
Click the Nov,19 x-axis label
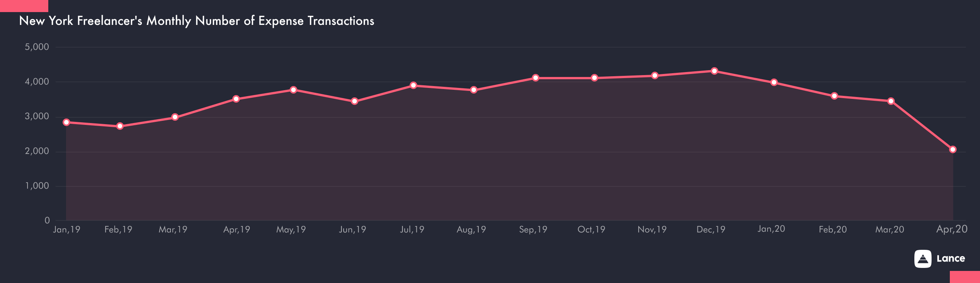tap(652, 229)
